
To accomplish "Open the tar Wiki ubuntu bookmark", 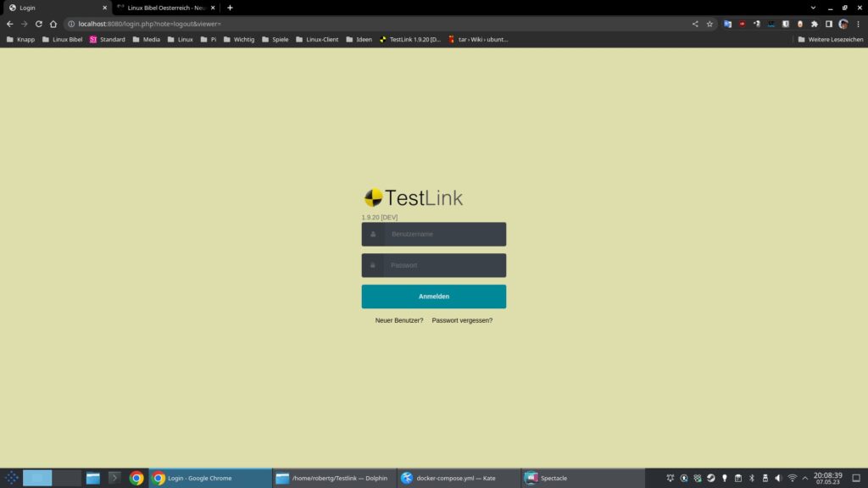I will (x=478, y=39).
